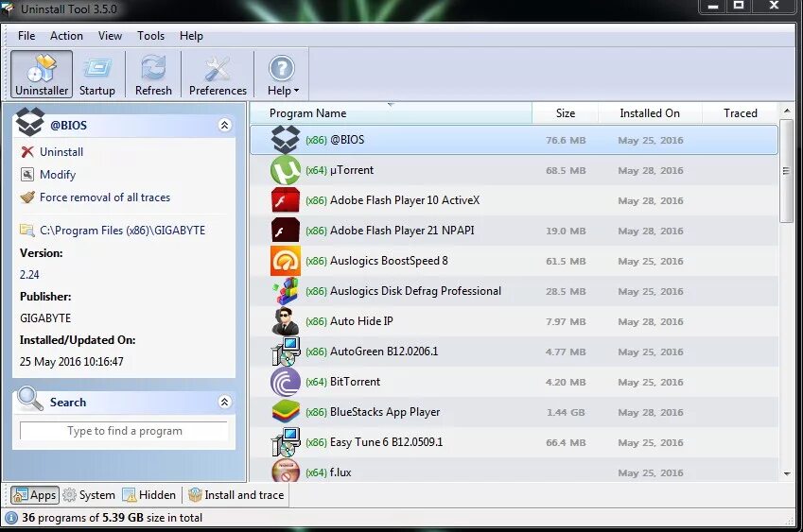Select the BitTorrent row name
This screenshot has width=803, height=532.
[355, 382]
